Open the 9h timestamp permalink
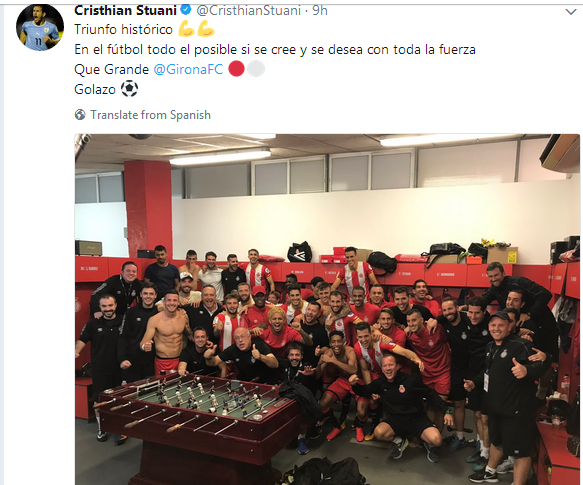Image resolution: width=583 pixels, height=485 pixels. click(x=320, y=10)
